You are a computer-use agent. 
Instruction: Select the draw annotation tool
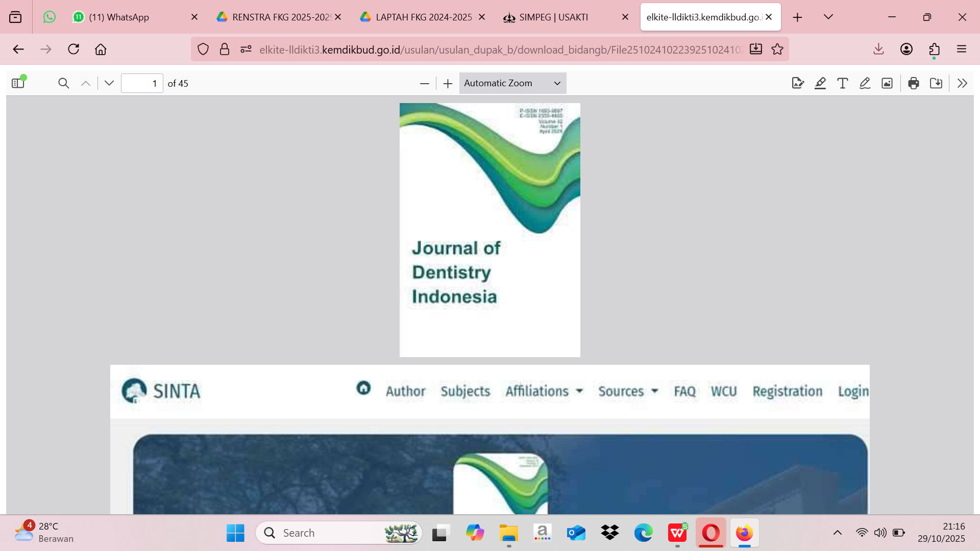pyautogui.click(x=865, y=83)
